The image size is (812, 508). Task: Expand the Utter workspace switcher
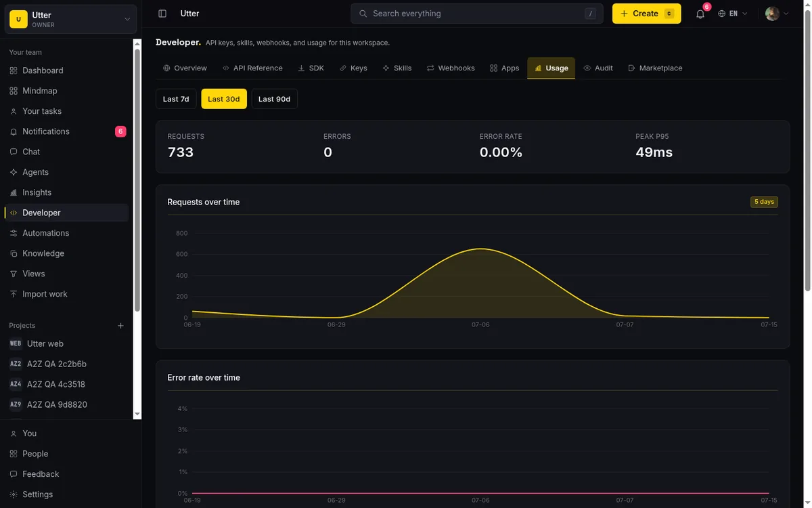click(71, 20)
